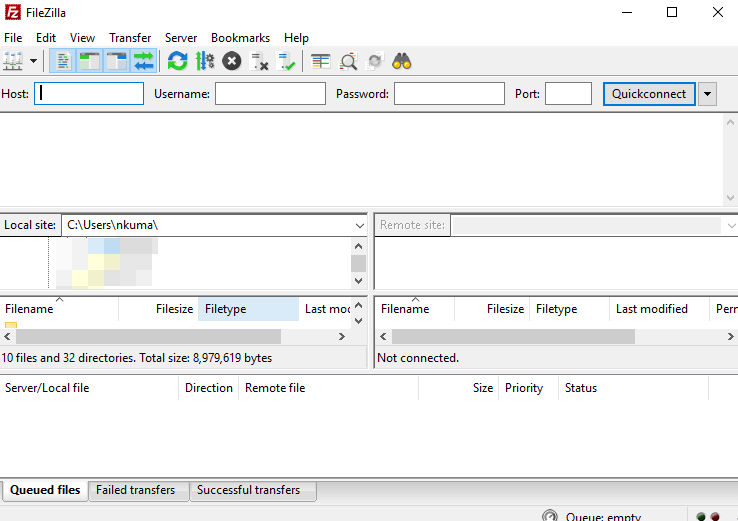Toggle message log display
The height and width of the screenshot is (521, 738).
coord(63,61)
